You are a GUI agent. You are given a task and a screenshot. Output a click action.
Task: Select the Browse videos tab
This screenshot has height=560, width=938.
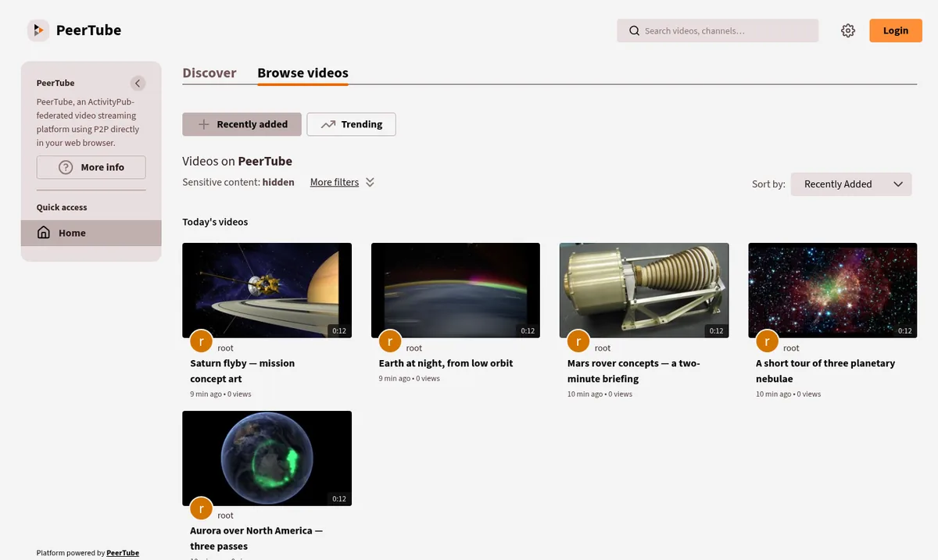tap(303, 73)
